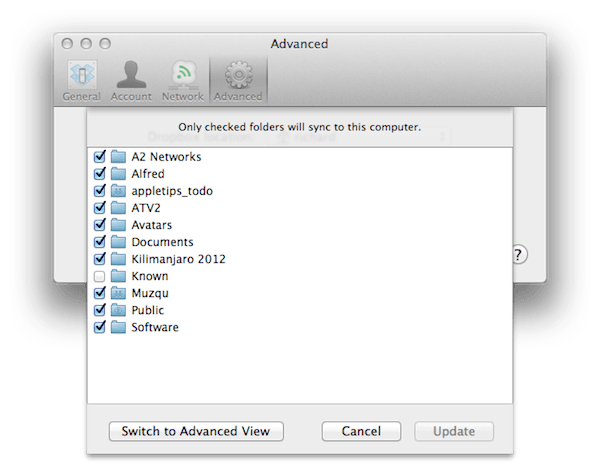Uncheck the Avatars folder checkbox
Screen dimensions: 600x464
pos(99,225)
